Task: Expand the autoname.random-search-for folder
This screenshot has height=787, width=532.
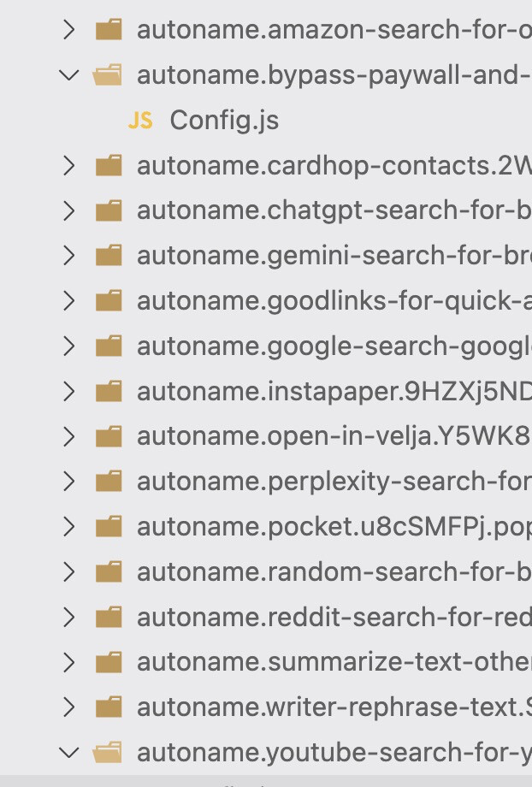Action: (68, 571)
